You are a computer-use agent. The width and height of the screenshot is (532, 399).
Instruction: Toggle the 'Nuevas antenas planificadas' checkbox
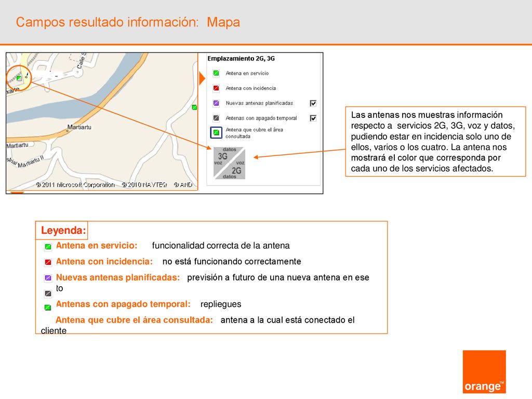[313, 103]
